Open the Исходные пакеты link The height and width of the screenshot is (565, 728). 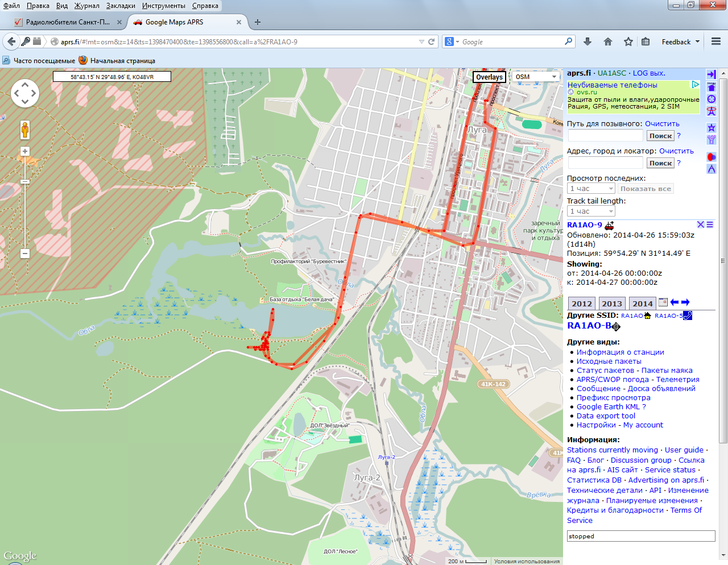[609, 362]
